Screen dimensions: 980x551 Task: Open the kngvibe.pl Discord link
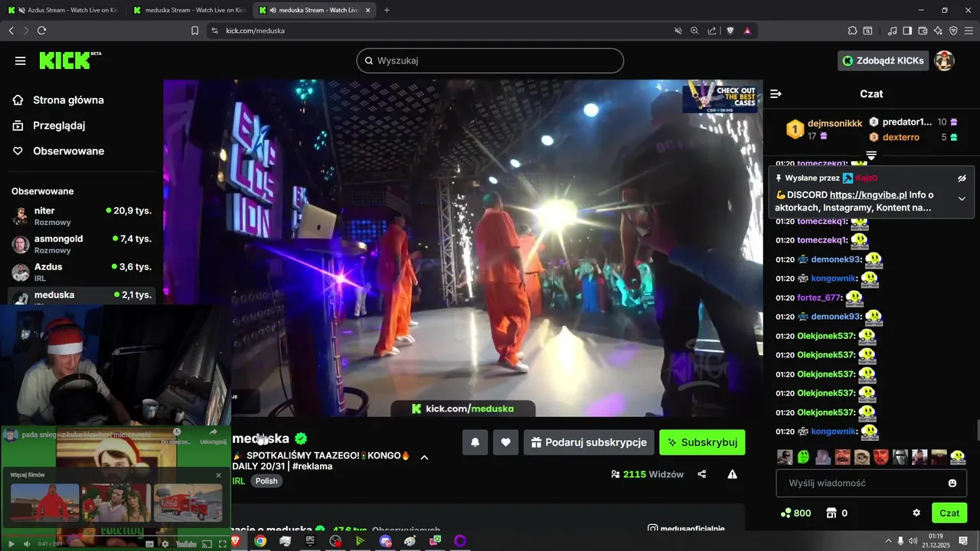tap(868, 195)
